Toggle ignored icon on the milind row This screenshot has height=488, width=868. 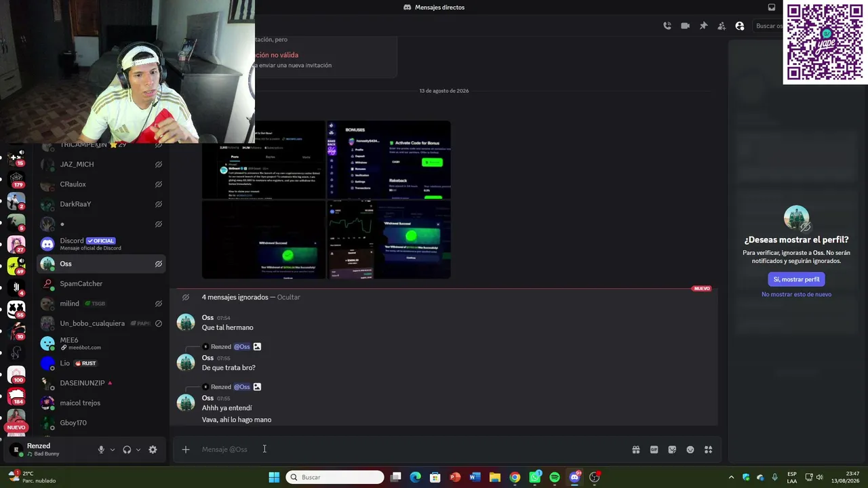158,304
